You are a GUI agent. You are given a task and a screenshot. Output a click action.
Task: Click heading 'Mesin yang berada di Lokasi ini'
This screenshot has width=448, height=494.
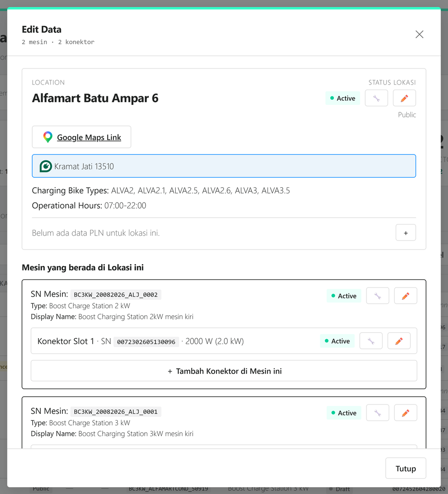pyautogui.click(x=82, y=267)
